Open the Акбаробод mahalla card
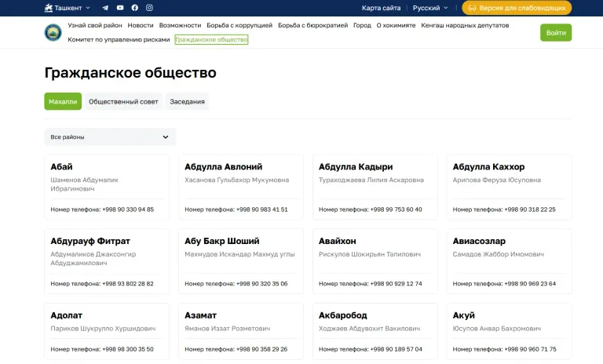The image size is (603, 364). [x=375, y=331]
